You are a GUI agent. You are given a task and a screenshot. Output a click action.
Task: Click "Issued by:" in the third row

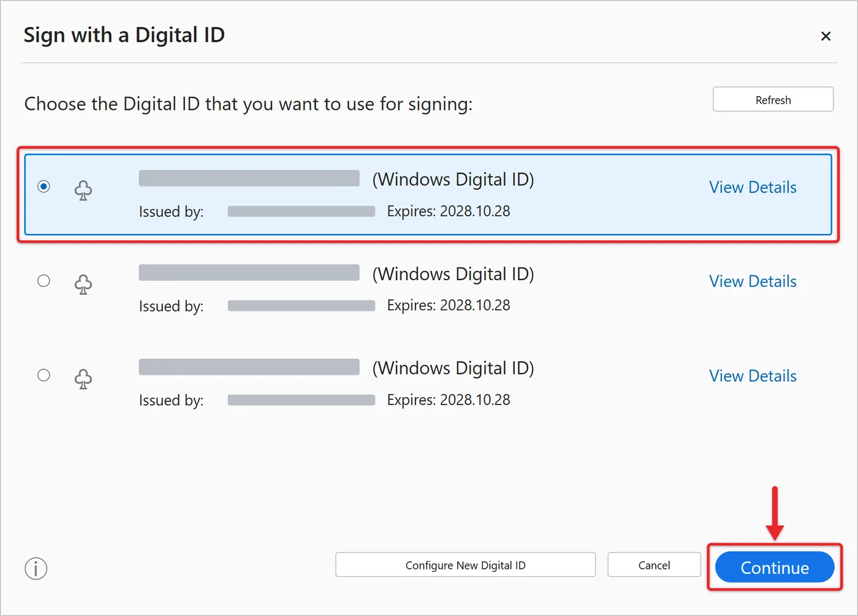tap(171, 400)
